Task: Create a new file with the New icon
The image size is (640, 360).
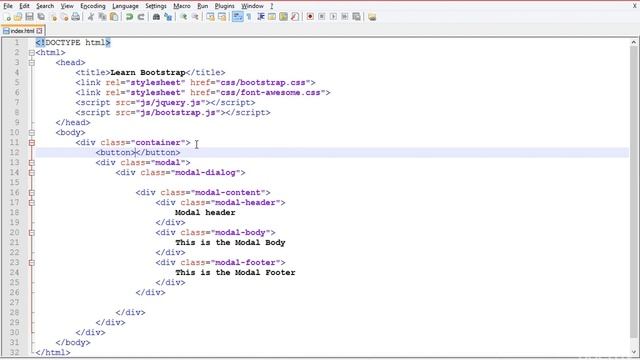Action: pyautogui.click(x=7, y=17)
